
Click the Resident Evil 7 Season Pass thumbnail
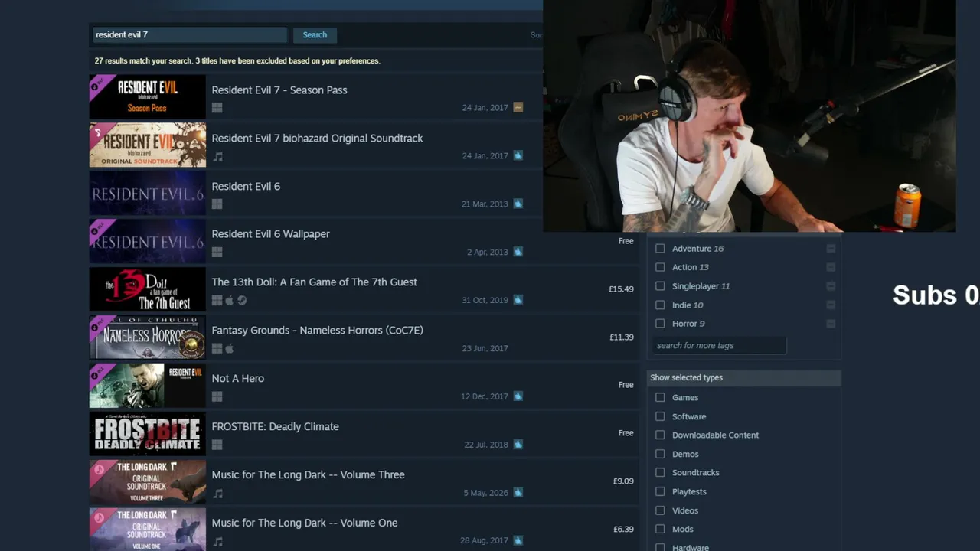tap(148, 96)
